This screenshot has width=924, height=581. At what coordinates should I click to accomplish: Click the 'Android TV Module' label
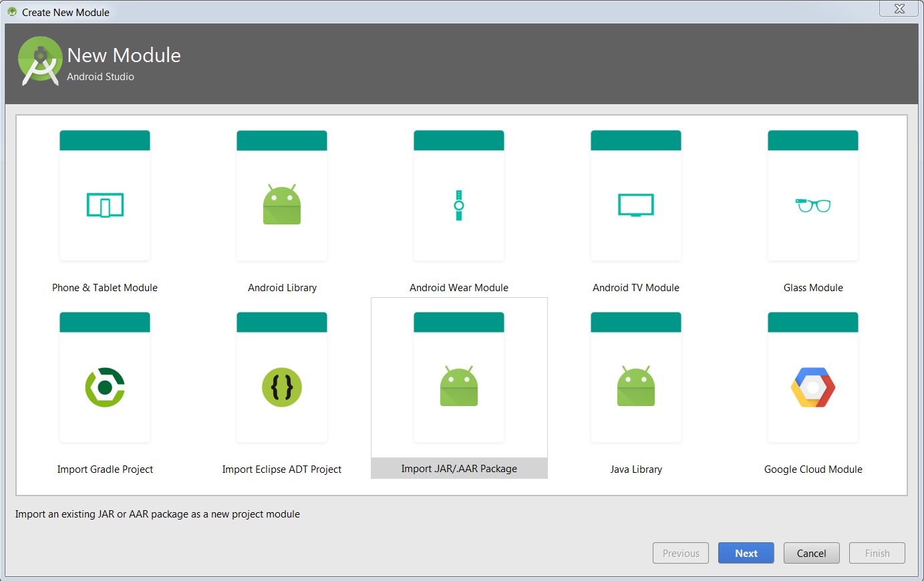tap(636, 288)
